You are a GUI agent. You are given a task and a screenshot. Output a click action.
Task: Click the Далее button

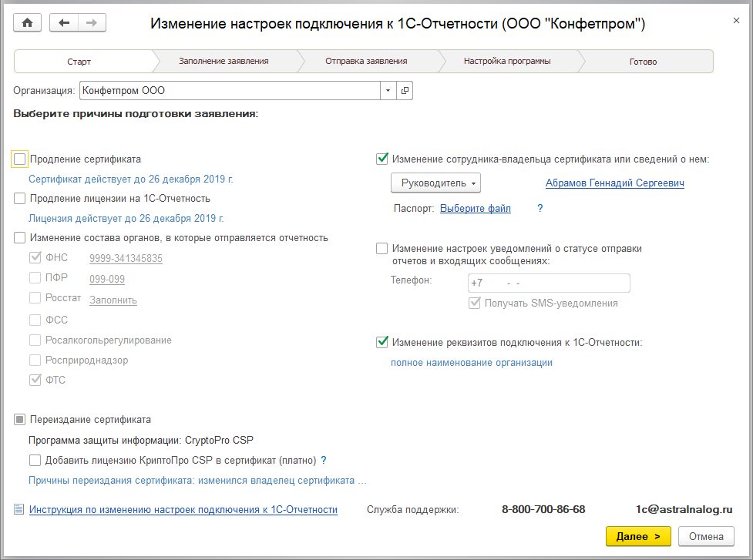638,536
